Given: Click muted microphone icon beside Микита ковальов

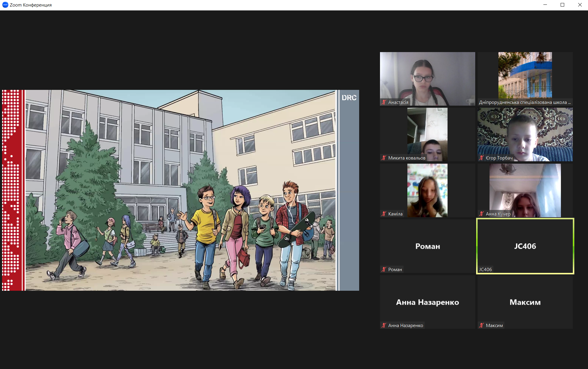Looking at the screenshot, I should pos(384,158).
